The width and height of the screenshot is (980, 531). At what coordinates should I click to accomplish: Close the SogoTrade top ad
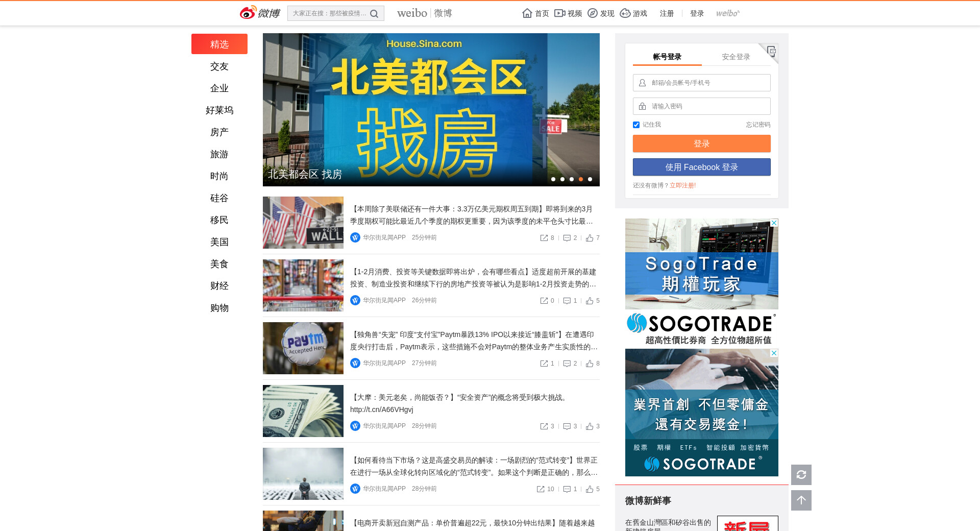point(774,223)
